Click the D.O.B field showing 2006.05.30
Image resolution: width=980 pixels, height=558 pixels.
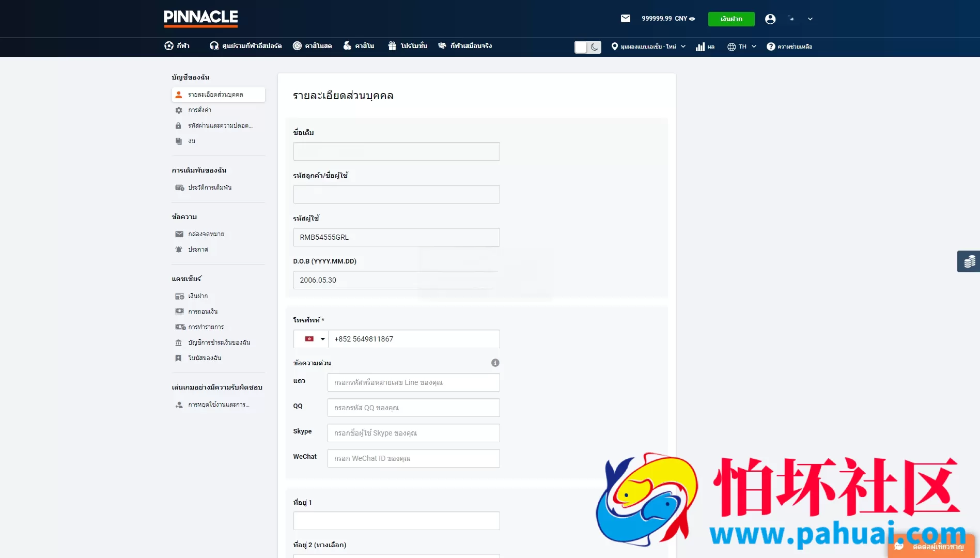click(396, 280)
